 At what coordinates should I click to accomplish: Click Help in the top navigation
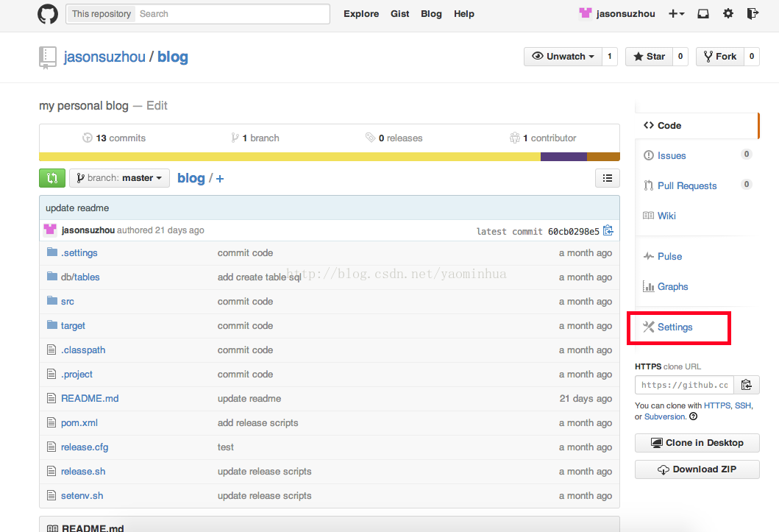tap(464, 14)
